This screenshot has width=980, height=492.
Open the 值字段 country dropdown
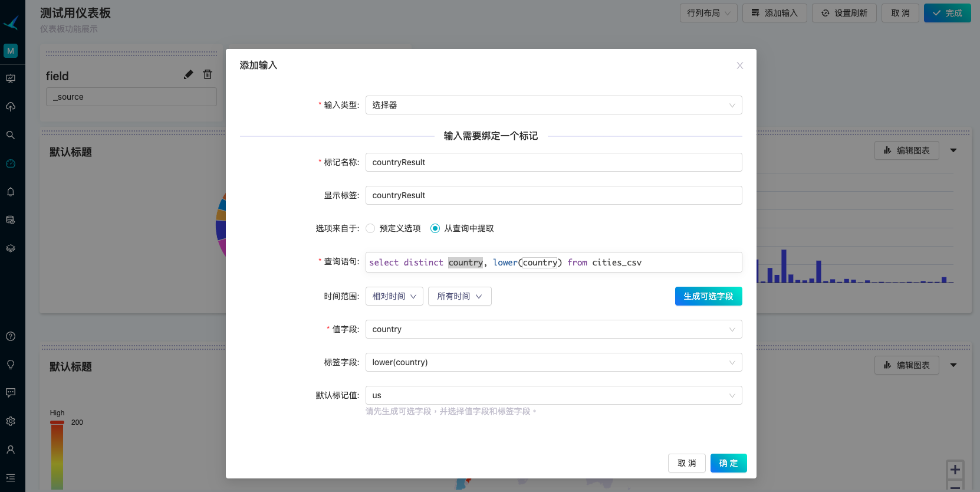click(x=554, y=329)
